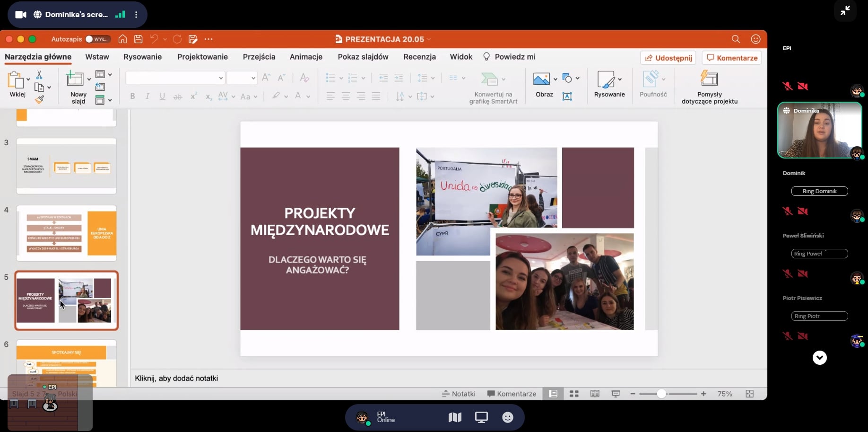Open the Animacje ribbon tab
The height and width of the screenshot is (432, 868).
pos(306,57)
